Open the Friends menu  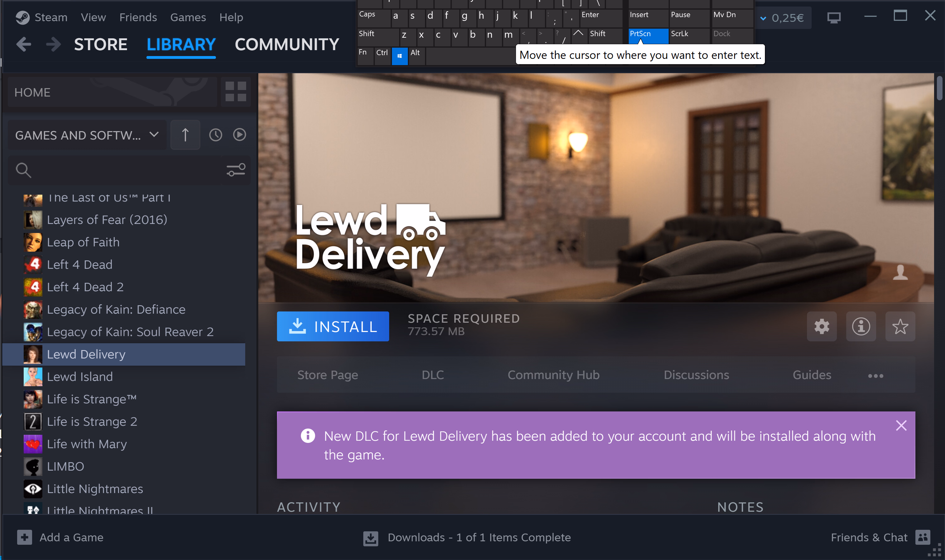(x=138, y=17)
